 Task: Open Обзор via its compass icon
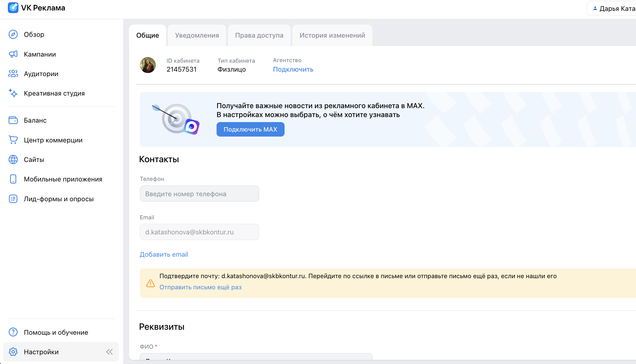coord(13,34)
